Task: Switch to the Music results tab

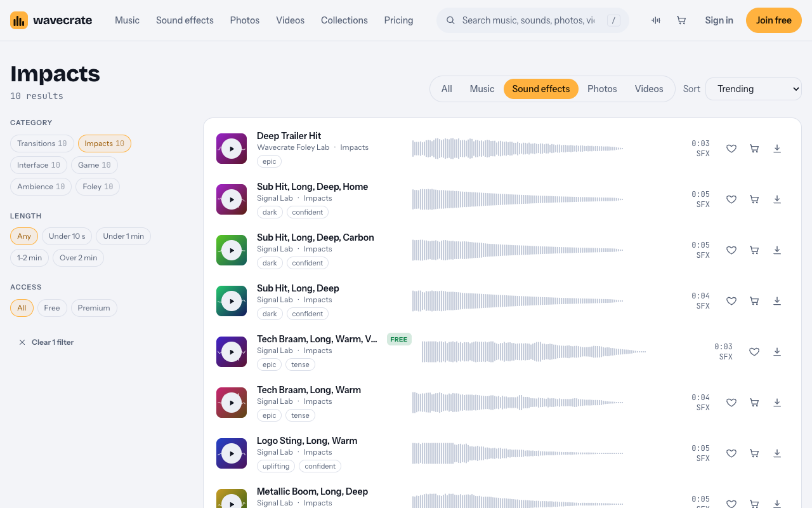Action: 482,89
